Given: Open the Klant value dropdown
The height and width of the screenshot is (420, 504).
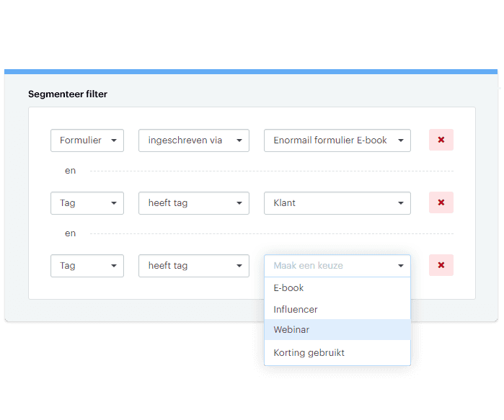Looking at the screenshot, I should tap(337, 203).
